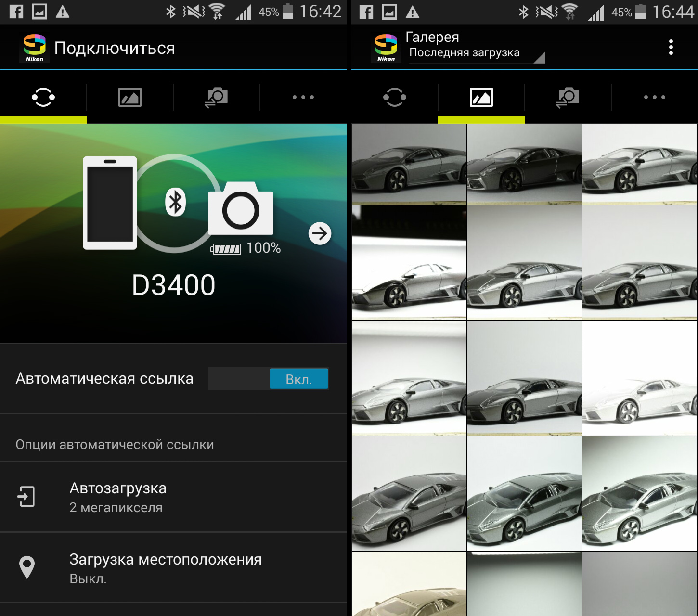Viewport: 698px width, 616px height.
Task: Open the overexposed white car thumbnail
Action: (x=639, y=378)
